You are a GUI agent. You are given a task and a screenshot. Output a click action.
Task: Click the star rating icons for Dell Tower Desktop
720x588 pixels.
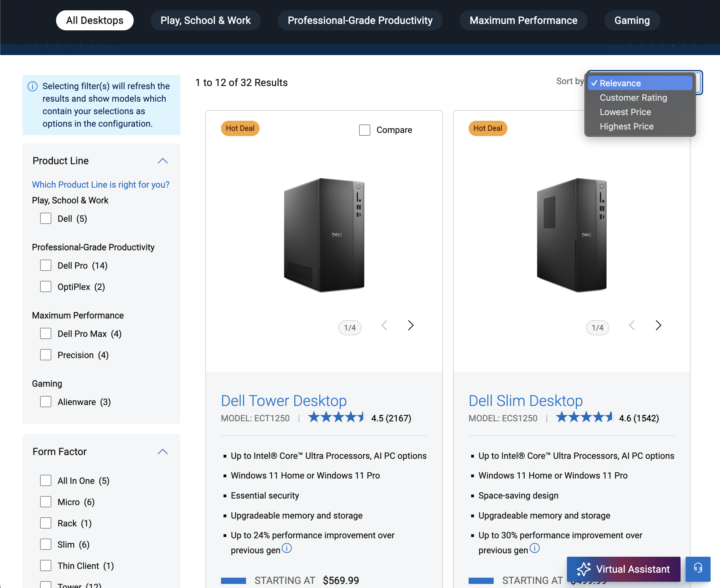(x=337, y=417)
